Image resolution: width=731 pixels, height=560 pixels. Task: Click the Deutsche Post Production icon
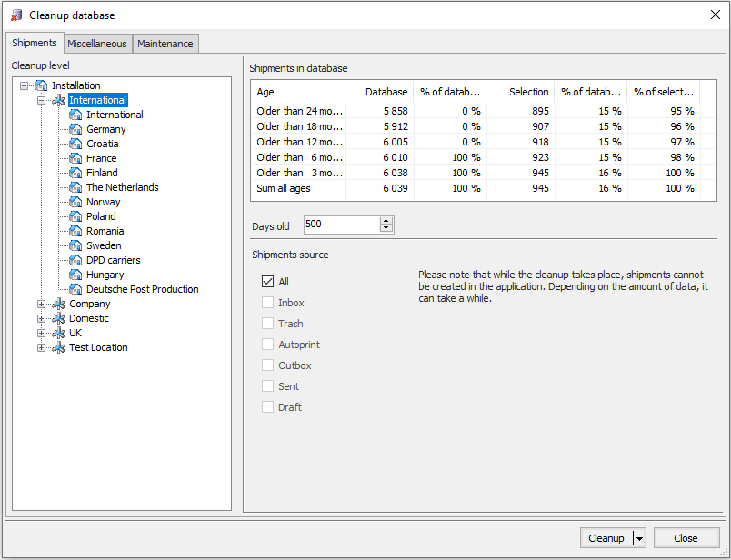76,289
